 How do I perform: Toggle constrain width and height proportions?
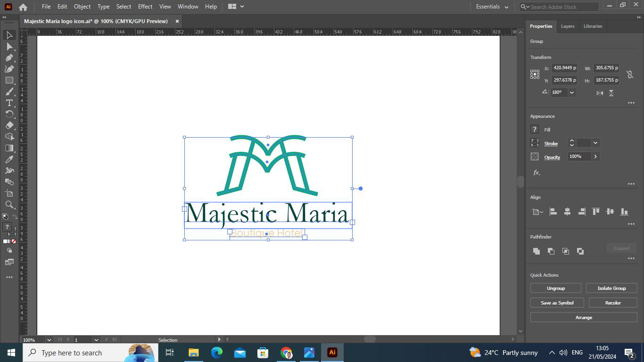(x=629, y=74)
